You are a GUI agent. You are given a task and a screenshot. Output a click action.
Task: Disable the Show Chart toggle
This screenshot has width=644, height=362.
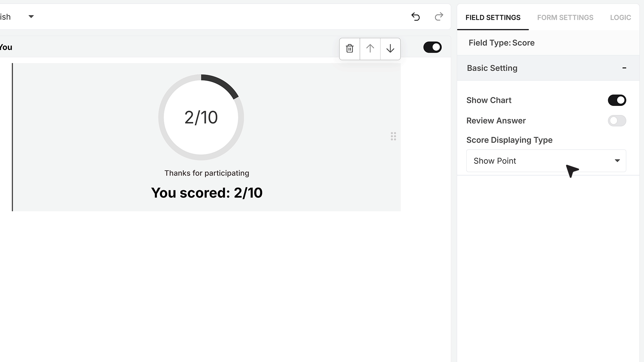(617, 100)
